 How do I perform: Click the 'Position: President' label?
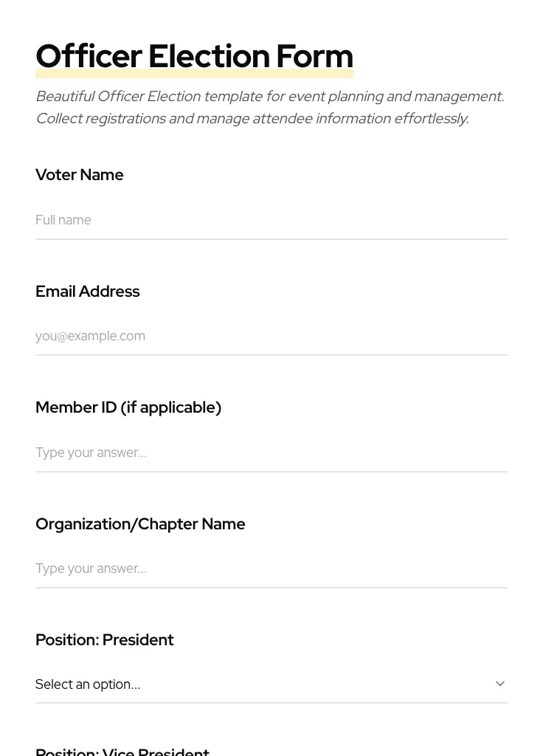pos(105,640)
